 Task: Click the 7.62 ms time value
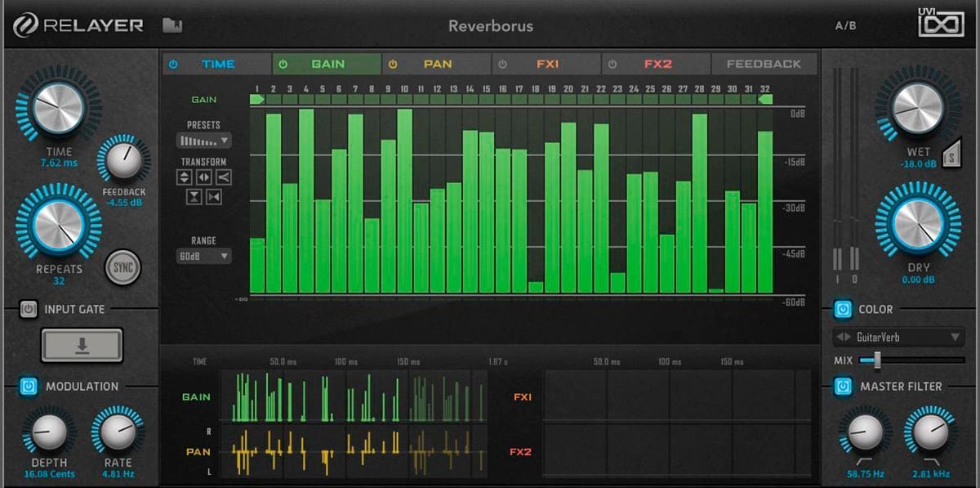point(59,163)
